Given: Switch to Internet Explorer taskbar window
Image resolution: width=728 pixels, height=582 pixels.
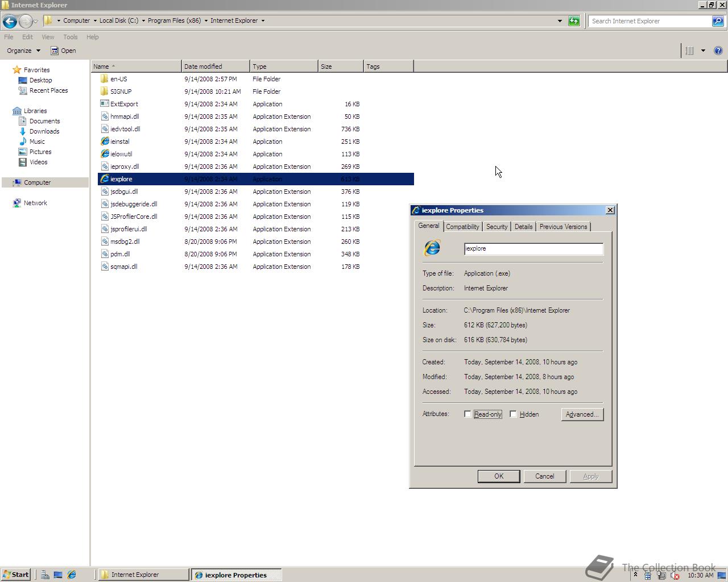Looking at the screenshot, I should pyautogui.click(x=143, y=575).
